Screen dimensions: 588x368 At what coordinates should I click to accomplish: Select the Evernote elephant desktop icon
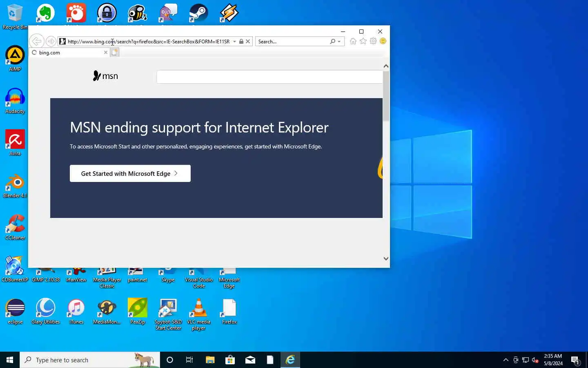pos(45,13)
